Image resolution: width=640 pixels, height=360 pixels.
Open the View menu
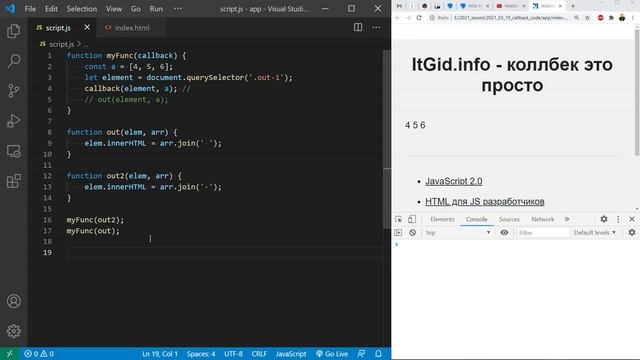(x=114, y=9)
